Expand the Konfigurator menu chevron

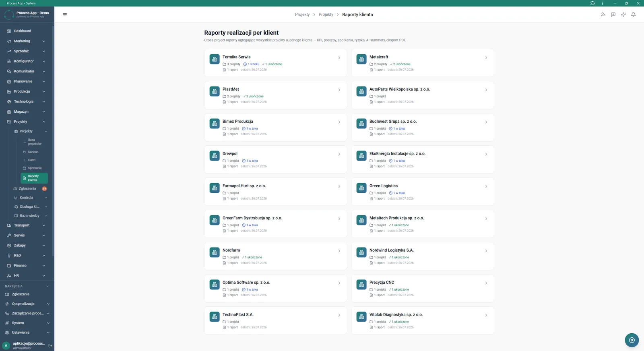coord(43,61)
